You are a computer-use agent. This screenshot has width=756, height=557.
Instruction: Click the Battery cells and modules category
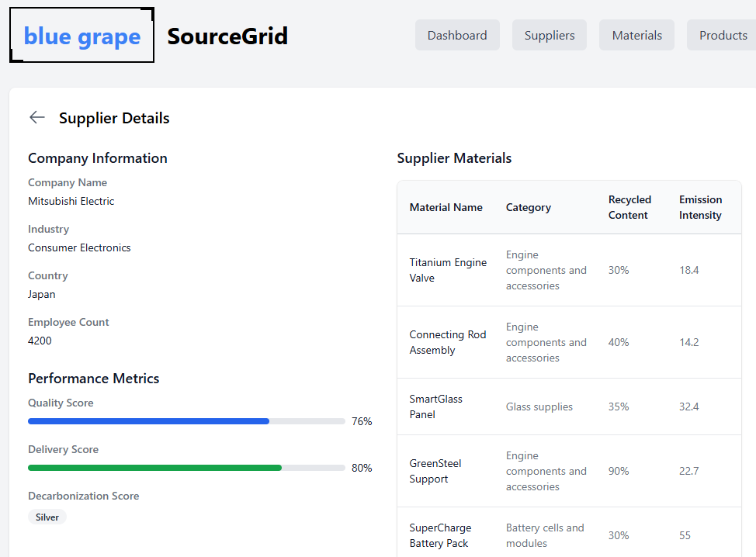pos(545,535)
